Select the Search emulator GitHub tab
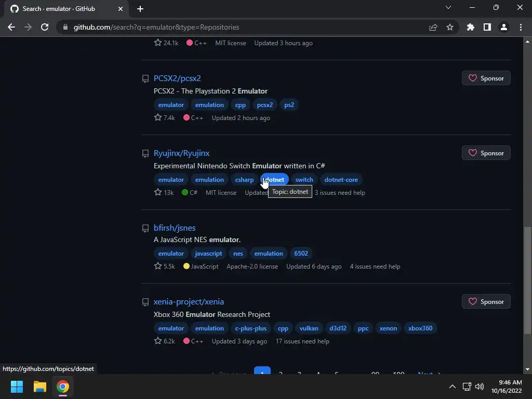Image resolution: width=532 pixels, height=399 pixels. [x=66, y=9]
